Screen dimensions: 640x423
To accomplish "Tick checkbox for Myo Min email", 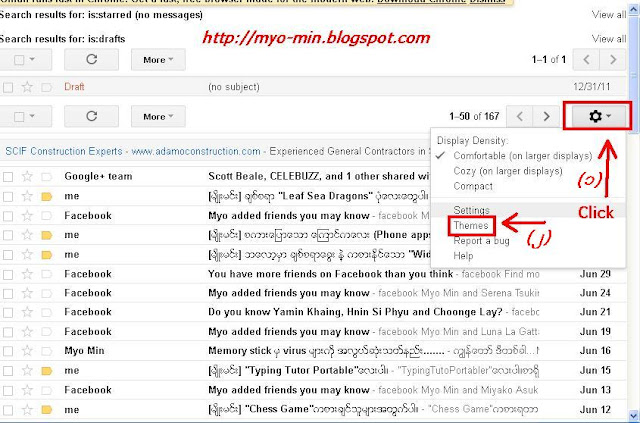I will click(8, 351).
